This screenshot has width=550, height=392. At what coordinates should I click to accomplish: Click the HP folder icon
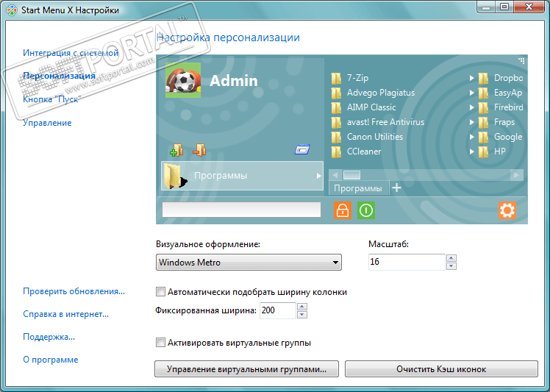pyautogui.click(x=483, y=152)
